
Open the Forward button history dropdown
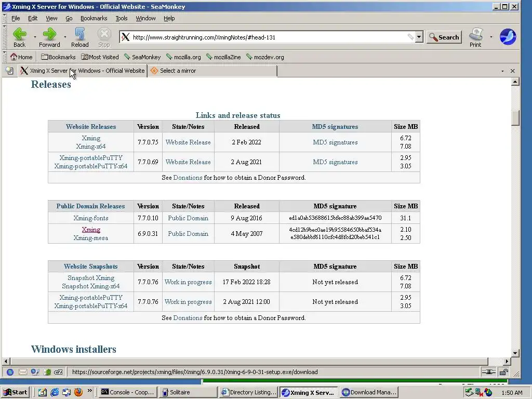pos(65,37)
